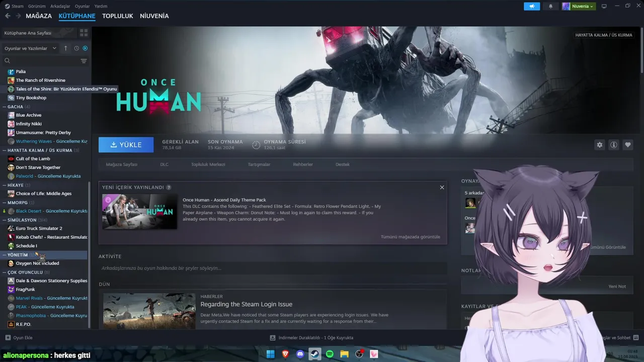Viewport: 644px width, 362px height.
Task: Open Brave browser from taskbar
Action: point(285,354)
